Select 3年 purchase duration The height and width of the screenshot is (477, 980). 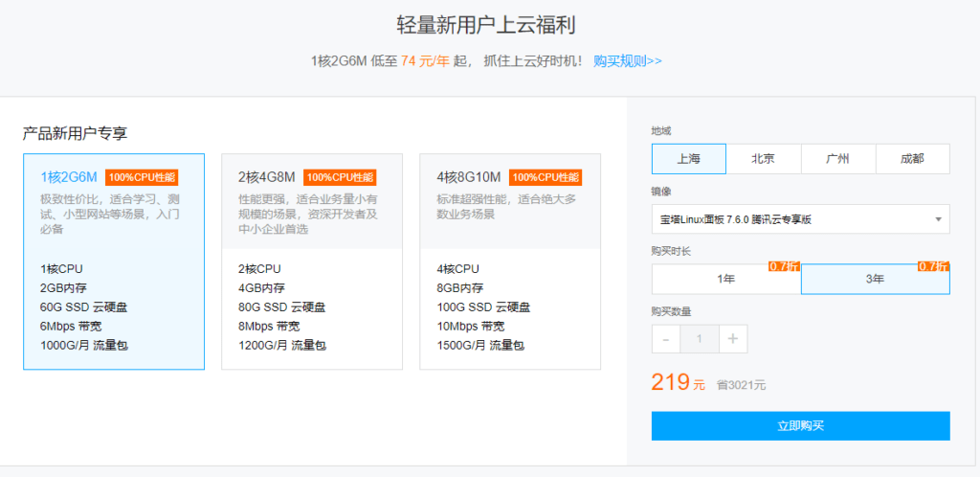point(875,280)
